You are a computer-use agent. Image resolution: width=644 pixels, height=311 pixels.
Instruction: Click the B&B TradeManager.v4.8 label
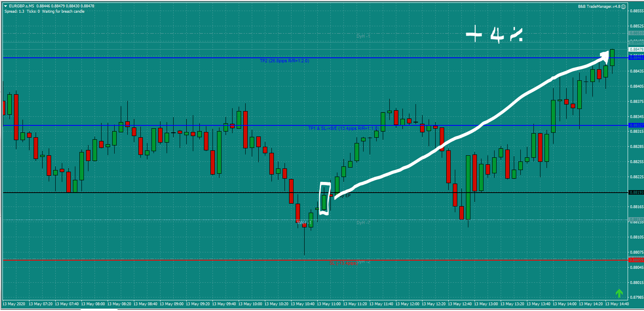(x=599, y=7)
